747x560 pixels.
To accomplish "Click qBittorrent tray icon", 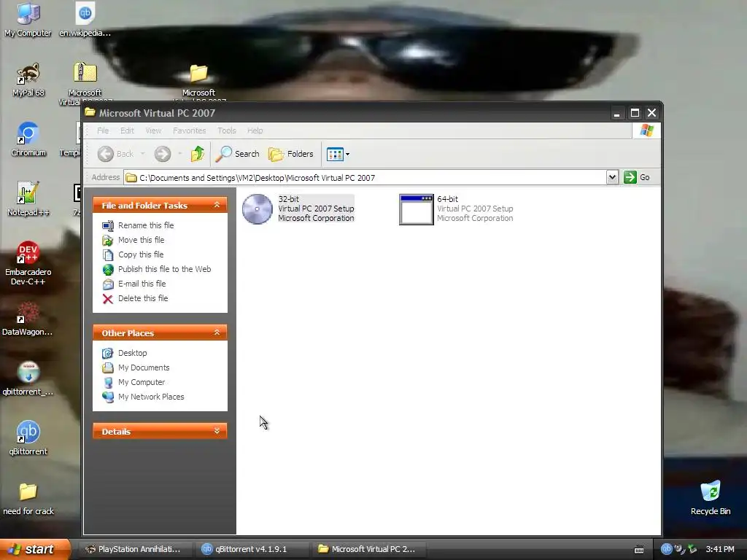I will click(666, 549).
